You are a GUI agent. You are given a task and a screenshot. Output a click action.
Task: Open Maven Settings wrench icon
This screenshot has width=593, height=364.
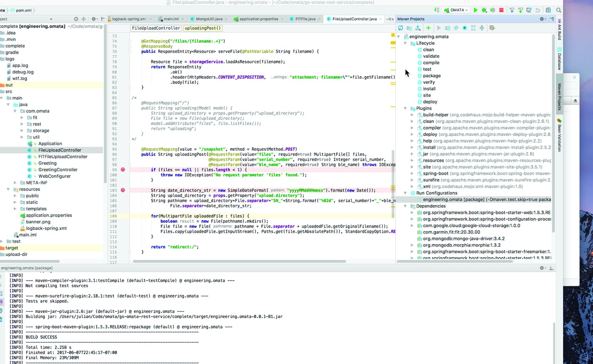pos(492,28)
